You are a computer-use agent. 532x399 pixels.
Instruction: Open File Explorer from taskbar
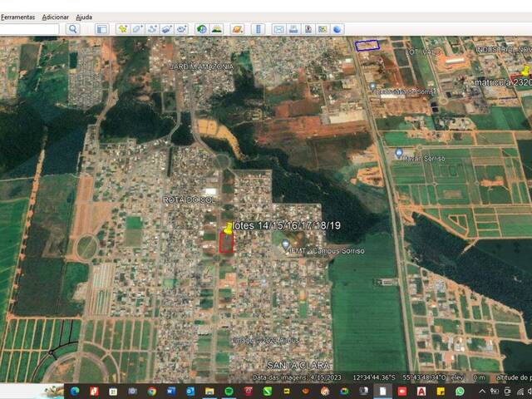pyautogui.click(x=209, y=392)
